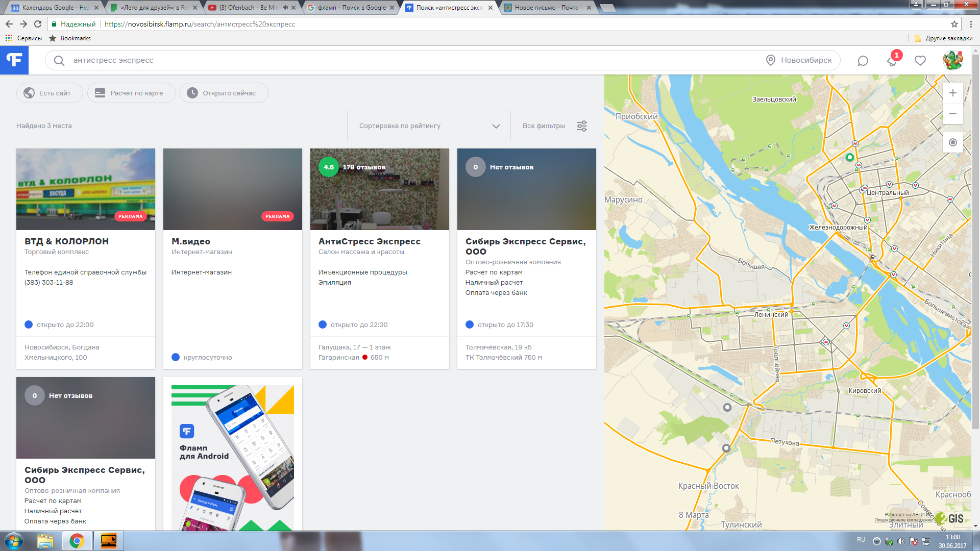Click the volume icon in system tray
Viewport: 980px width, 551px height.
901,541
